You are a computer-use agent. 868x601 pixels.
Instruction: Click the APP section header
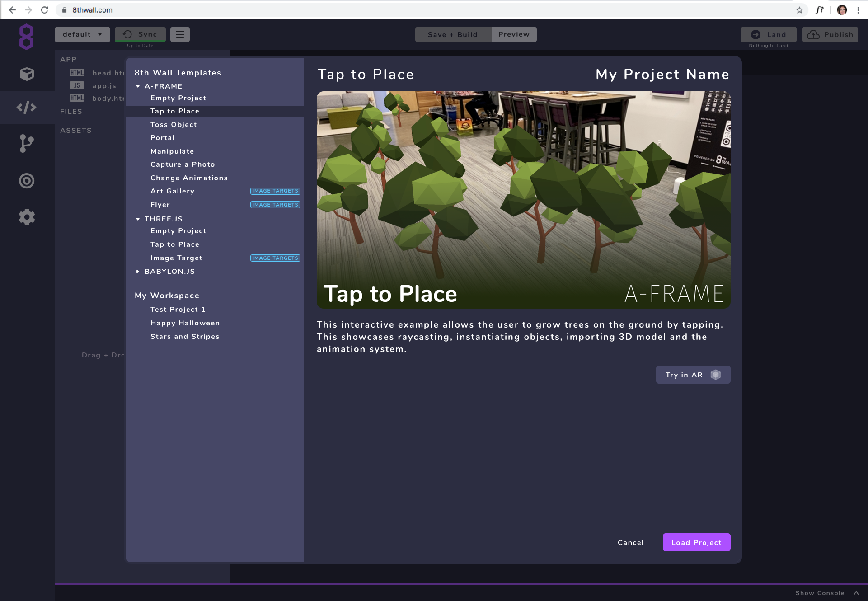pos(68,60)
